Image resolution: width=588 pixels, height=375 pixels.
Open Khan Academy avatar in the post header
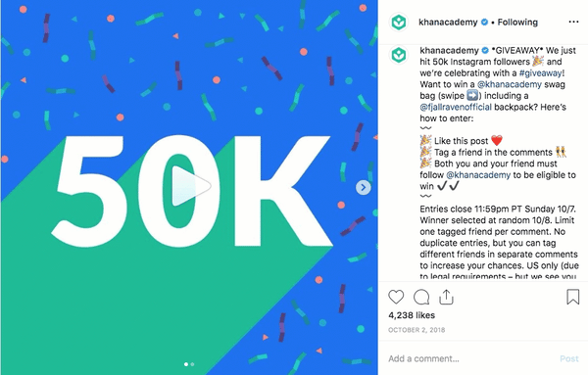399,23
